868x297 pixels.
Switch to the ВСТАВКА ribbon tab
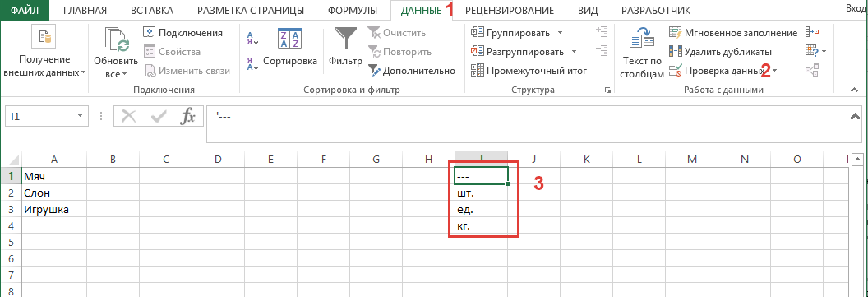pos(152,10)
